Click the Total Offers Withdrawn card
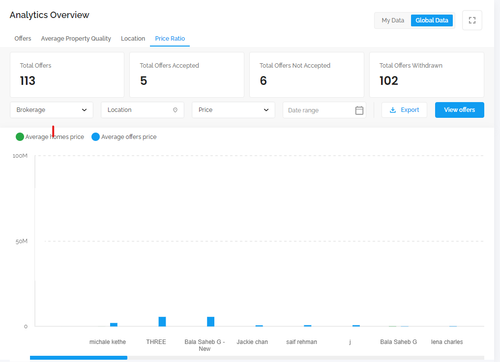This screenshot has width=500, height=362. click(427, 75)
